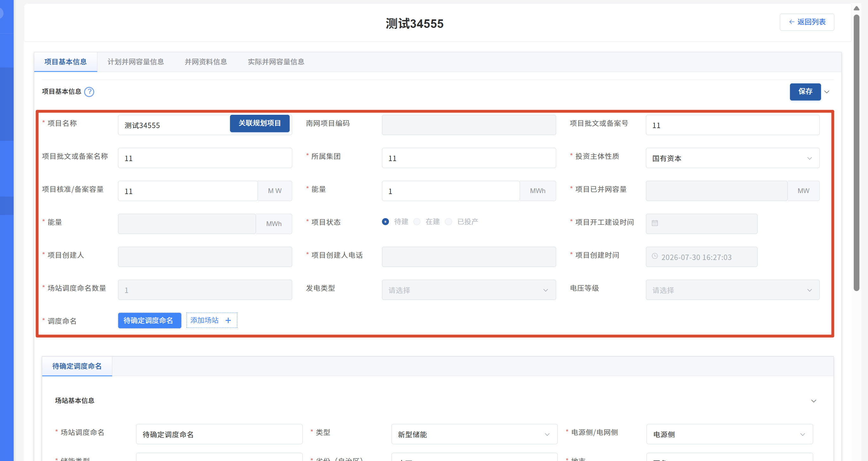Click the 项目创建人 input field
Screen dimensions: 868x461
[205, 257]
